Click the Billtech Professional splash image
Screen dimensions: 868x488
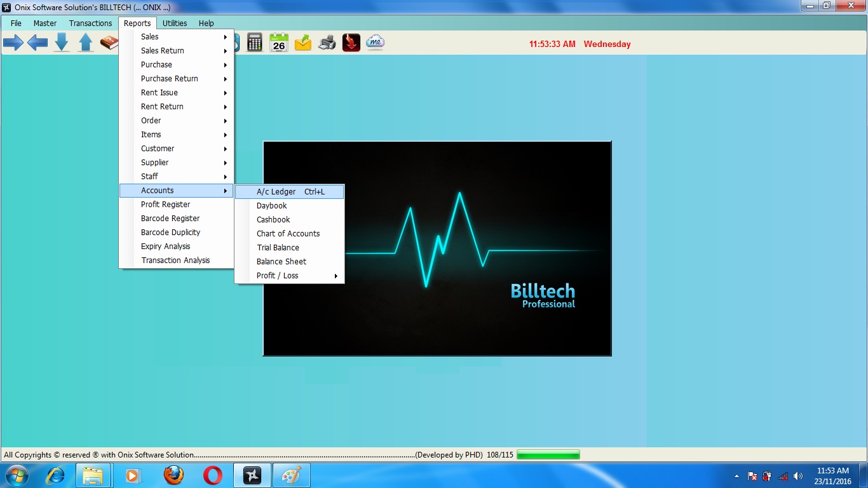(437, 248)
